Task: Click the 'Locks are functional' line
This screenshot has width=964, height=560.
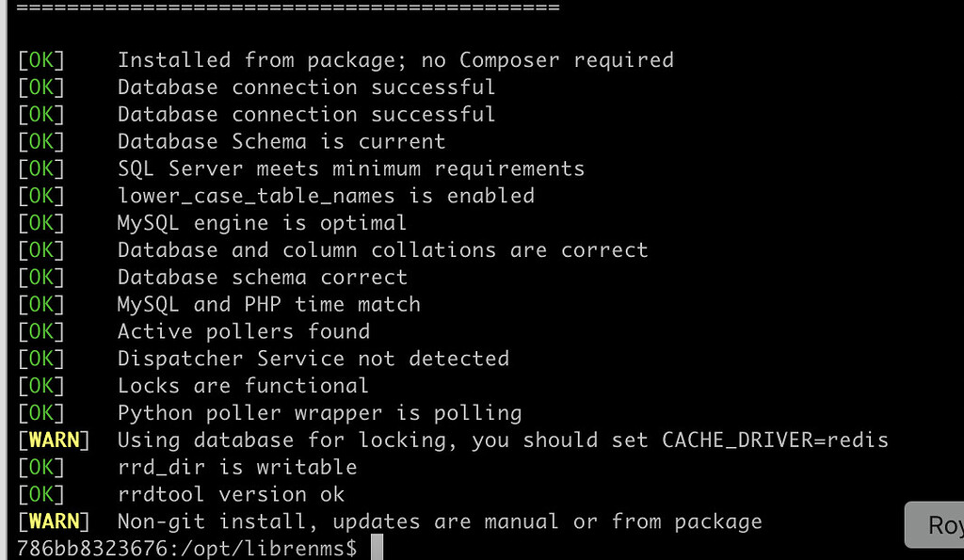Action: coord(243,386)
